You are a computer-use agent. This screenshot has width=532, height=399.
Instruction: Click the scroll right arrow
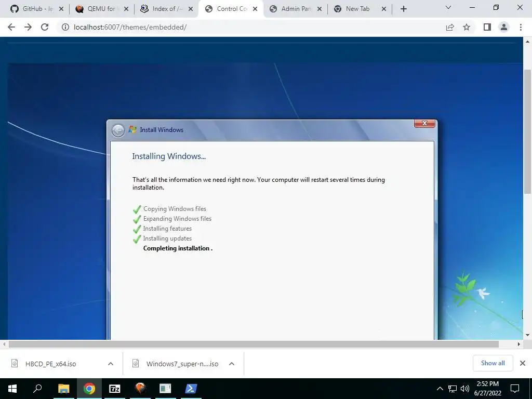click(x=519, y=344)
